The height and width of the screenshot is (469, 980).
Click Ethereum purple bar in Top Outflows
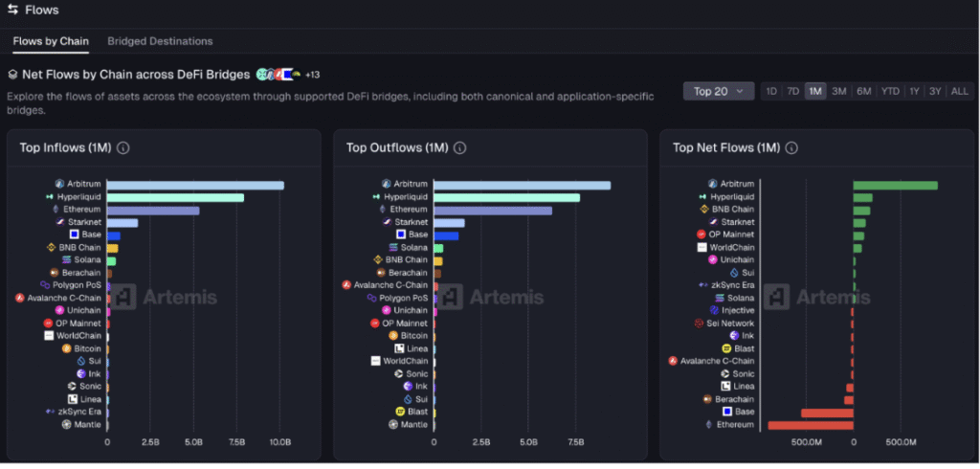493,211
